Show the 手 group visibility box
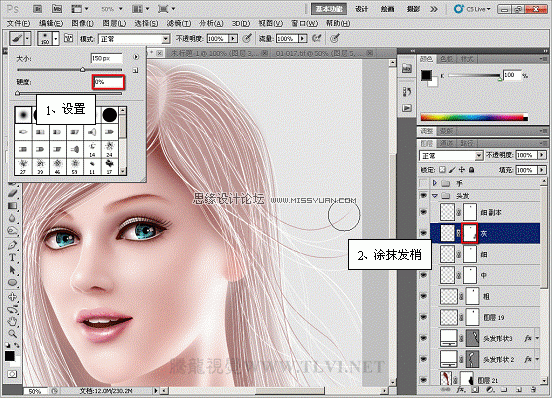The height and width of the screenshot is (398, 552). coord(424,183)
